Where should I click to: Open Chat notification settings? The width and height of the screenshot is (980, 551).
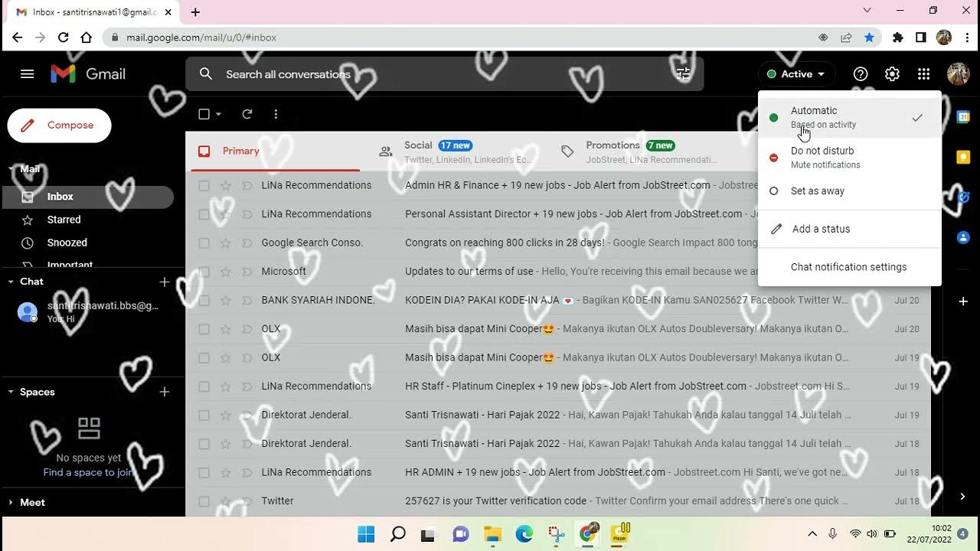[849, 267]
